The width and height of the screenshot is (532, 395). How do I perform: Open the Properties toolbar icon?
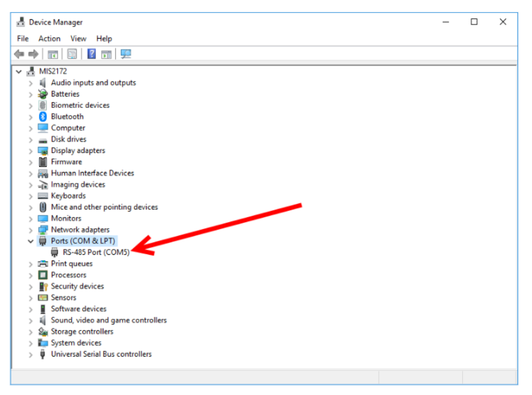72,54
